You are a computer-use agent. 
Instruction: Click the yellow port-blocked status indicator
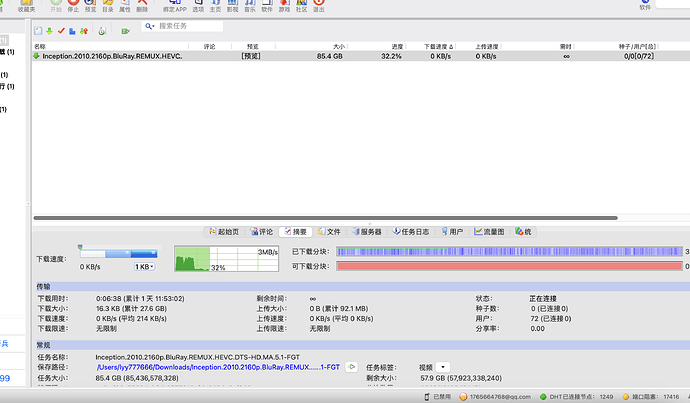(625, 397)
